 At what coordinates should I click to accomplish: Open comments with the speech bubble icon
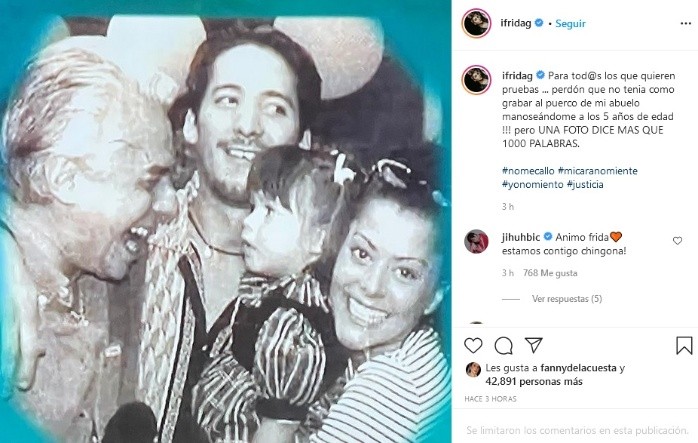click(503, 345)
